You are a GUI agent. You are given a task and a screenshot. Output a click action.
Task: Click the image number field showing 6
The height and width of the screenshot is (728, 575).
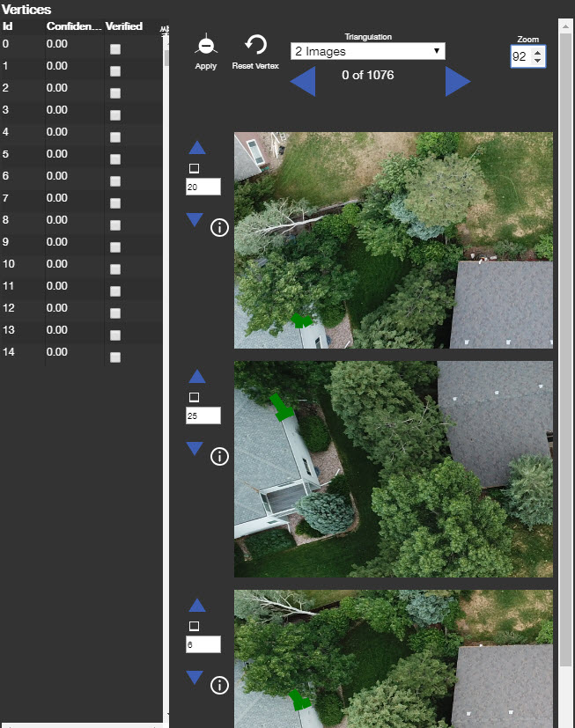(203, 644)
